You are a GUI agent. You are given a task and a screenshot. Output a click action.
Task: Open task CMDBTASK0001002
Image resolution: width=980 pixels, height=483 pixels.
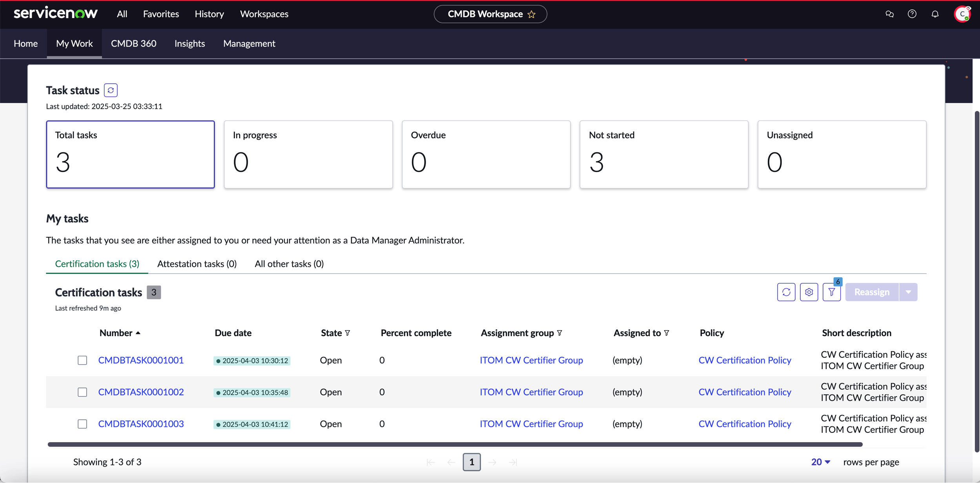141,392
